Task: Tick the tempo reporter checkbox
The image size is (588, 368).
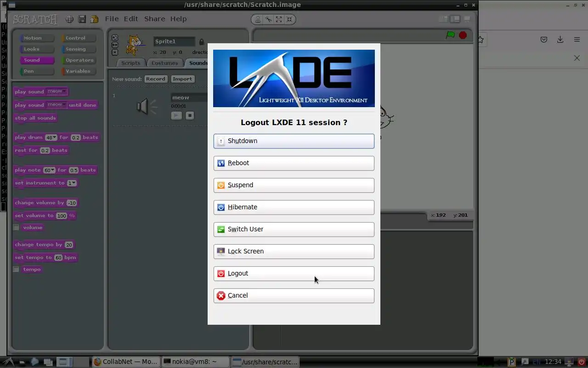Action: click(16, 270)
